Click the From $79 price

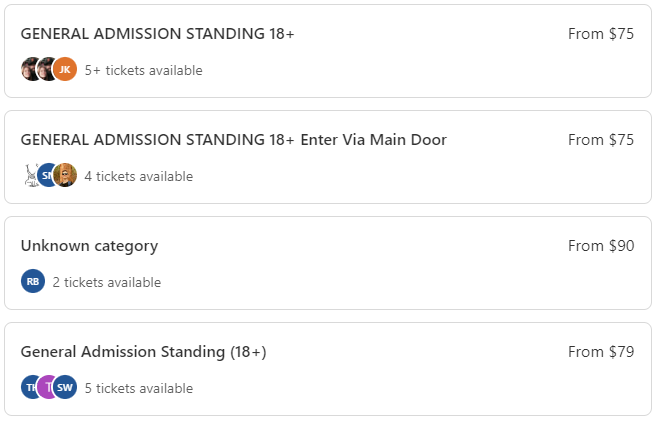(x=600, y=352)
